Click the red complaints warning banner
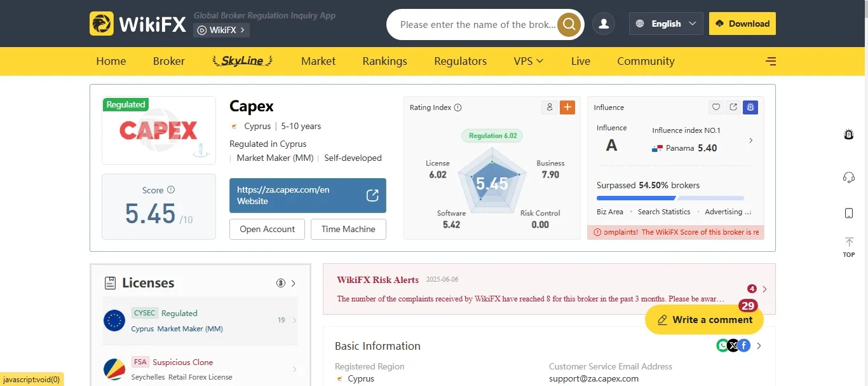This screenshot has height=386, width=868. pos(675,232)
